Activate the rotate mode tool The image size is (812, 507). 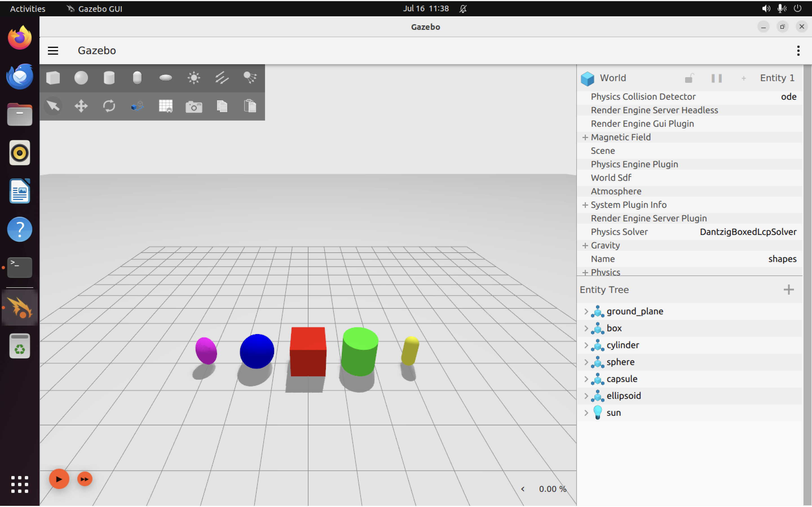coord(109,106)
